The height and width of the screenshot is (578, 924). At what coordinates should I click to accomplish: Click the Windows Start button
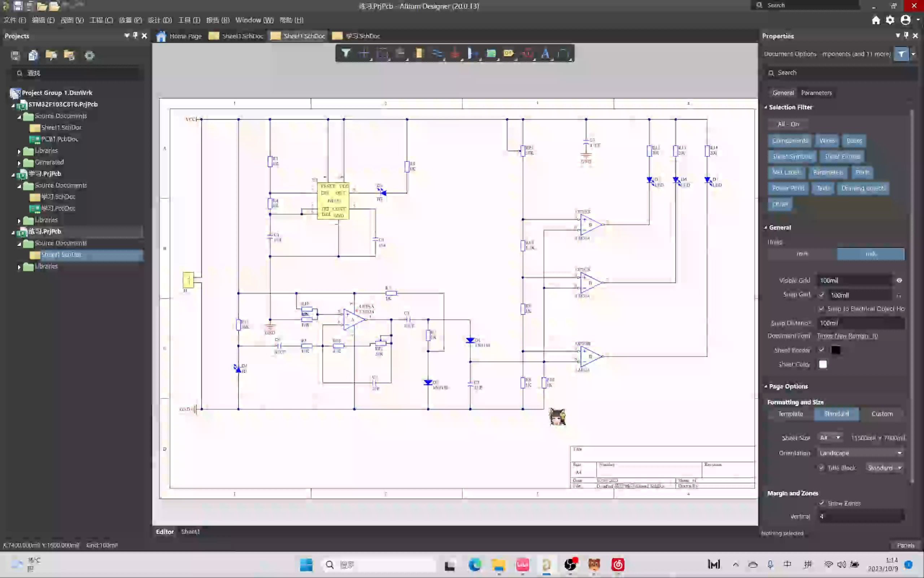306,565
